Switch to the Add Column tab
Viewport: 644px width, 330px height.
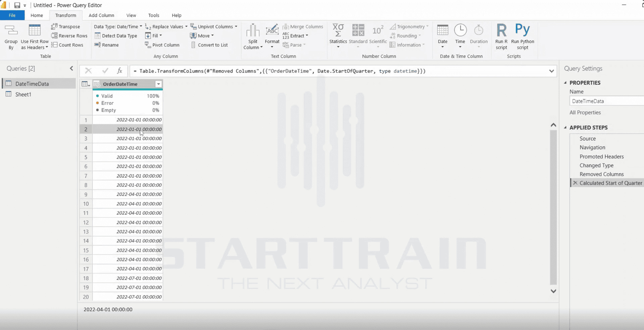101,15
